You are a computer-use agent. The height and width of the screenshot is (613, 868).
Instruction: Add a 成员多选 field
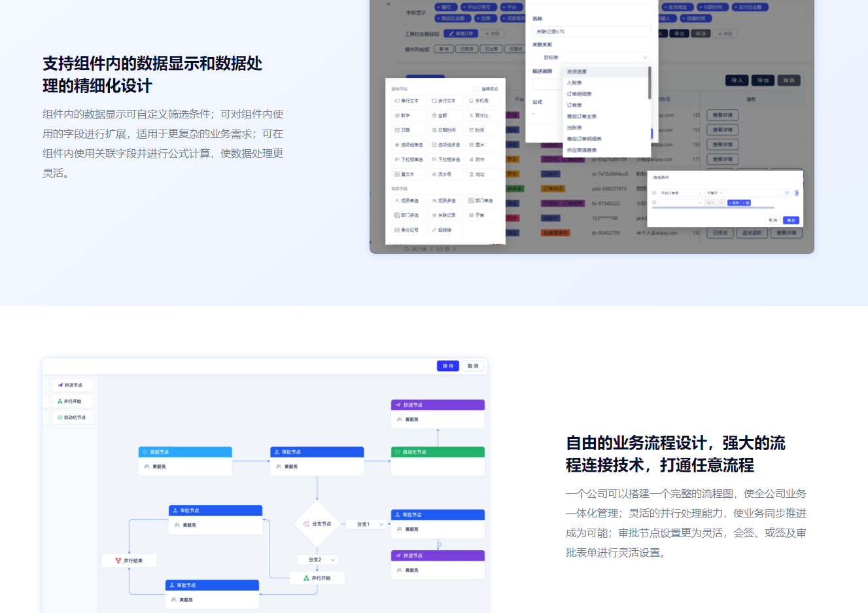(x=446, y=201)
